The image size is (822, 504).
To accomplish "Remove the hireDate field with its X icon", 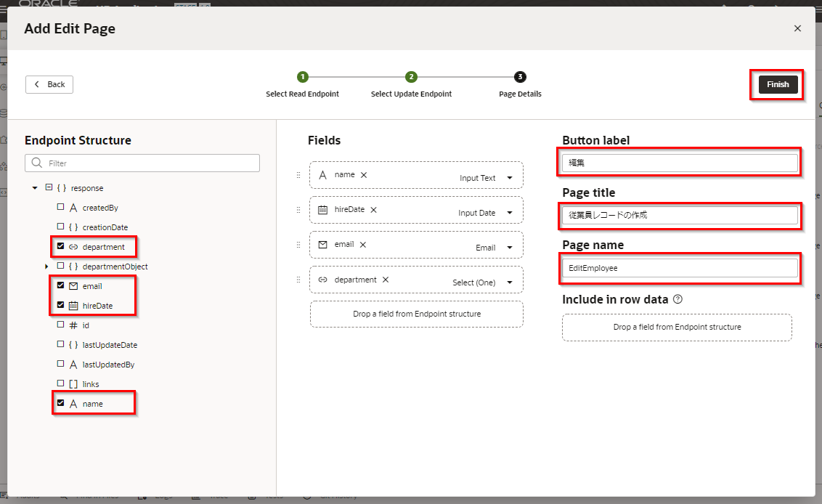I will [373, 210].
